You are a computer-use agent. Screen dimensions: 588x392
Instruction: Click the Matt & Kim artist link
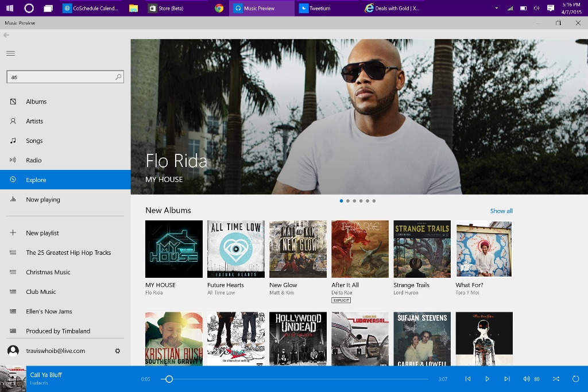(281, 293)
